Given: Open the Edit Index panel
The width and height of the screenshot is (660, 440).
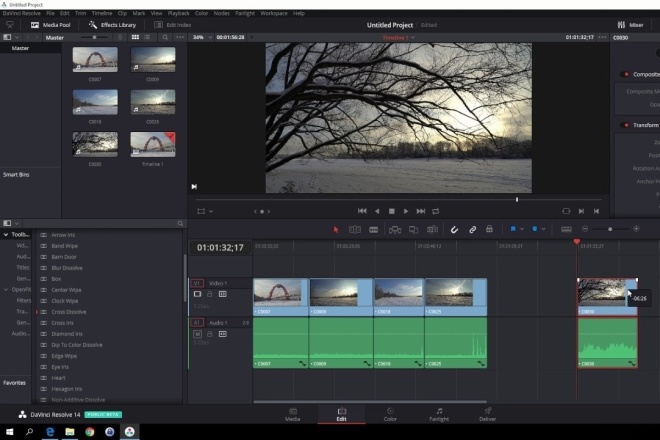Looking at the screenshot, I should coord(173,25).
